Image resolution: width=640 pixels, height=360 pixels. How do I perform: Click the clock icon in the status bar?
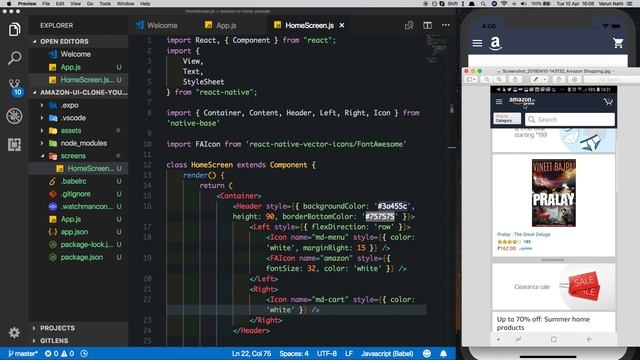84,353
